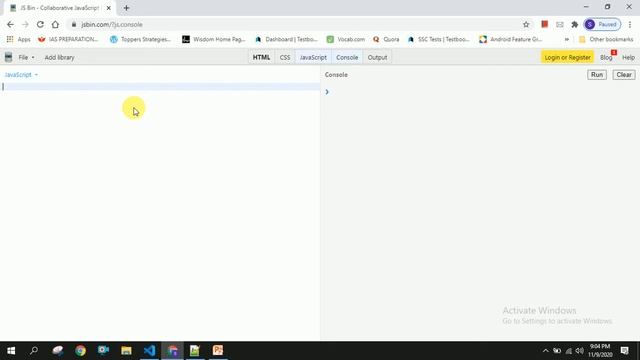
Task: Focus the JavaScript editor first line
Action: pos(160,87)
